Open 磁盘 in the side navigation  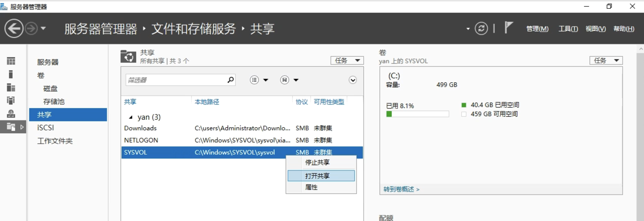click(50, 89)
